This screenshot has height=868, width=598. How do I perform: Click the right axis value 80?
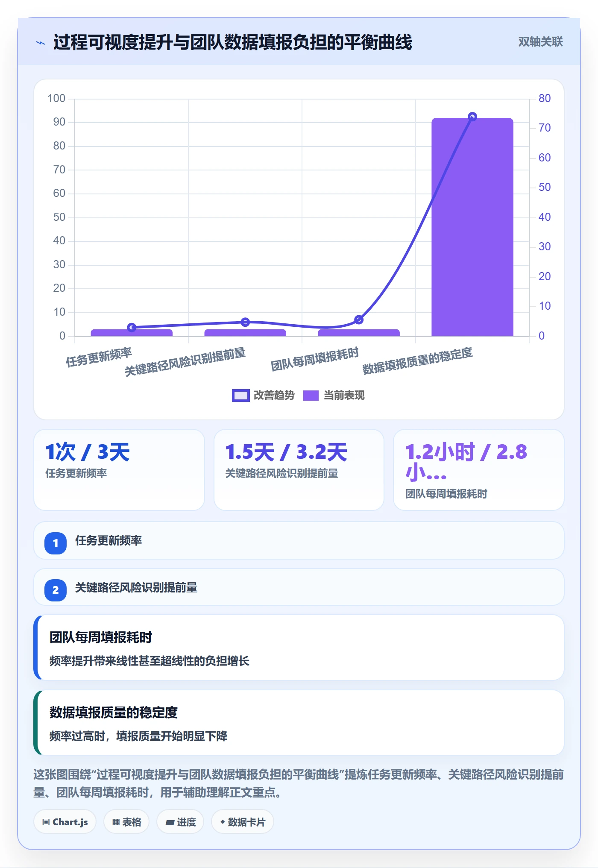tap(545, 98)
